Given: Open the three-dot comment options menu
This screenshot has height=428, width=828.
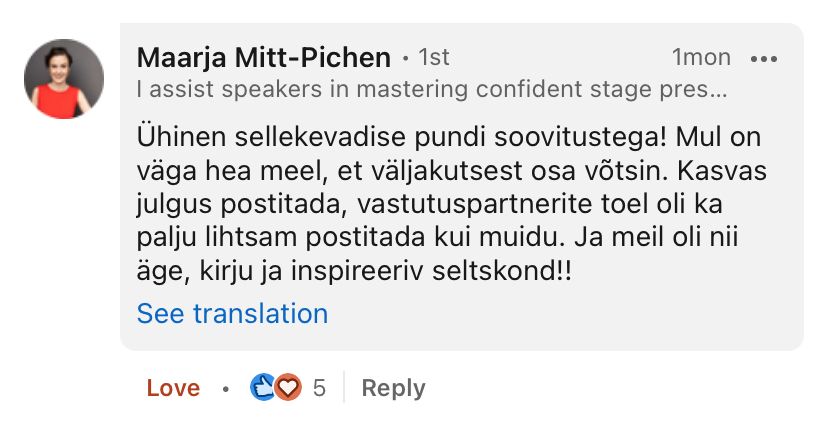Looking at the screenshot, I should click(764, 58).
